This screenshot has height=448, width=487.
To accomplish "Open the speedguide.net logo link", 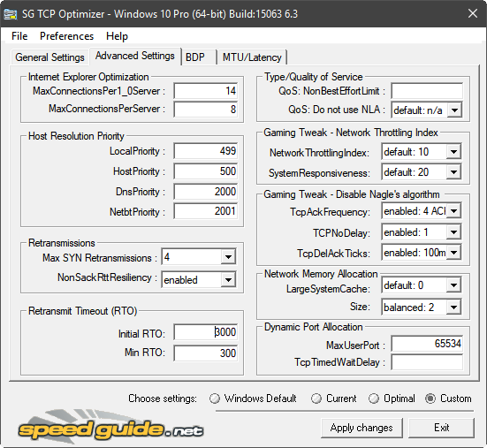I will [110, 427].
